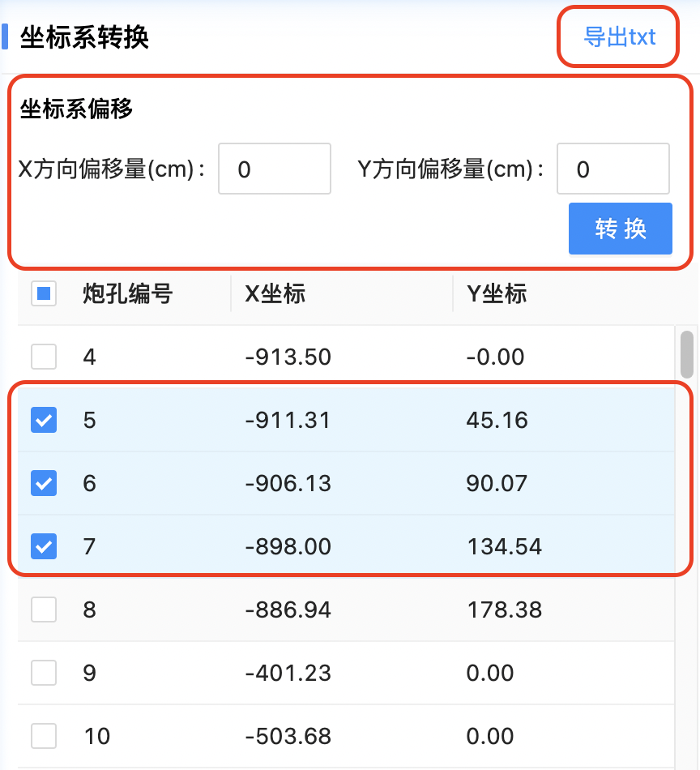This screenshot has height=770, width=700.
Task: Click the 导出txt export link
Action: (x=619, y=37)
